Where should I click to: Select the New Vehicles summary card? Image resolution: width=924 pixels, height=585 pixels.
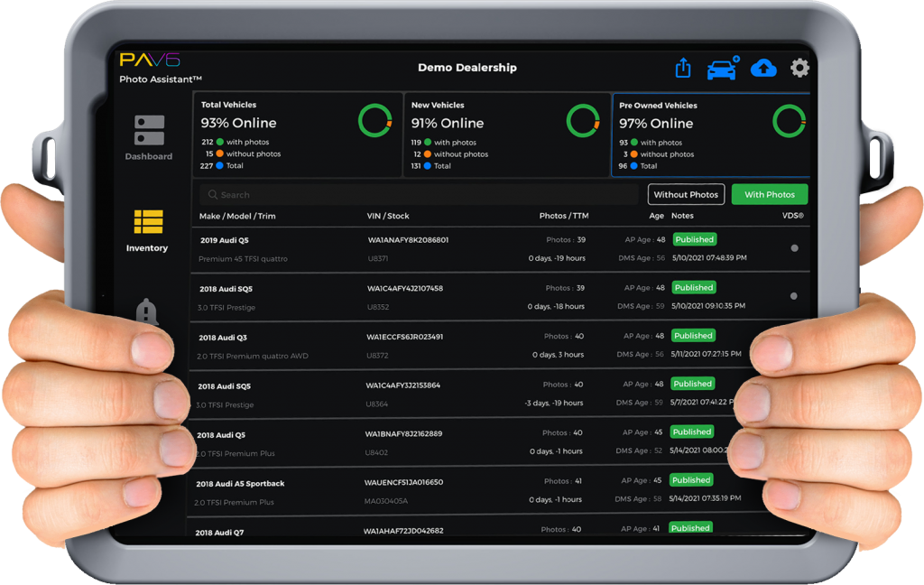click(507, 135)
